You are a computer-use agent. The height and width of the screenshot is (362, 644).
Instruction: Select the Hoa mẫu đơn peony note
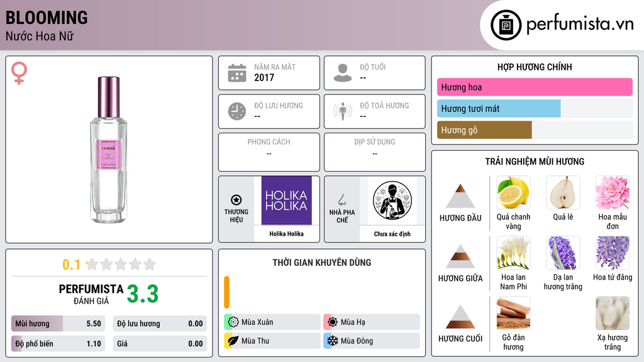(613, 193)
